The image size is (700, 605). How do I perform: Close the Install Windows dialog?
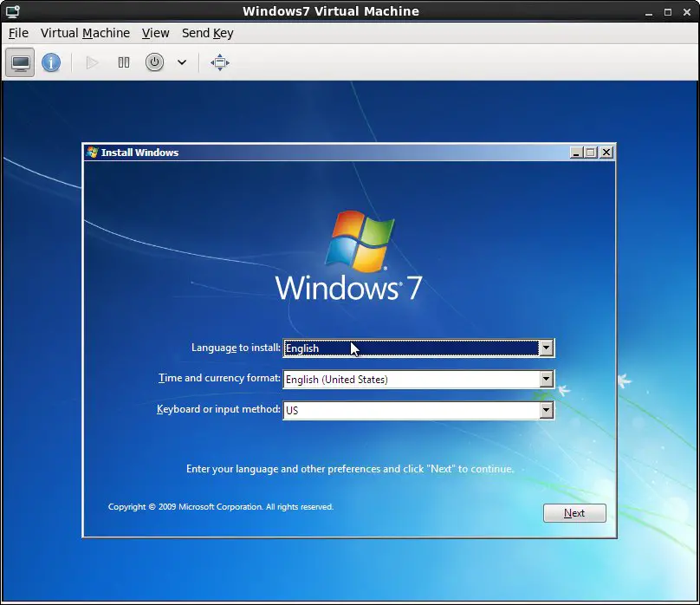point(606,153)
